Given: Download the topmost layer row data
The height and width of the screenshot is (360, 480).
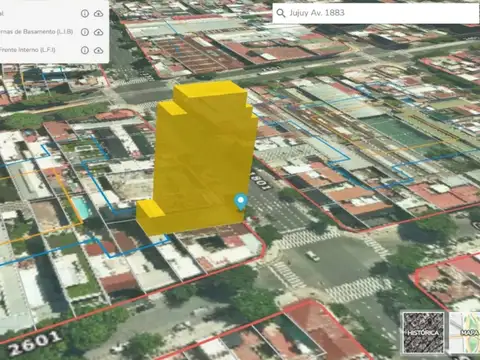Looking at the screenshot, I should (98, 14).
